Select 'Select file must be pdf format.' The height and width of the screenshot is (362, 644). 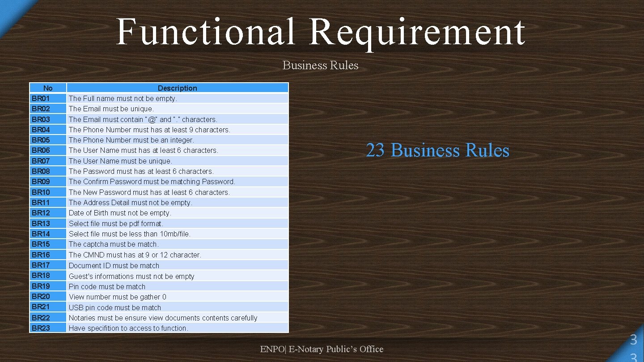[178, 223]
